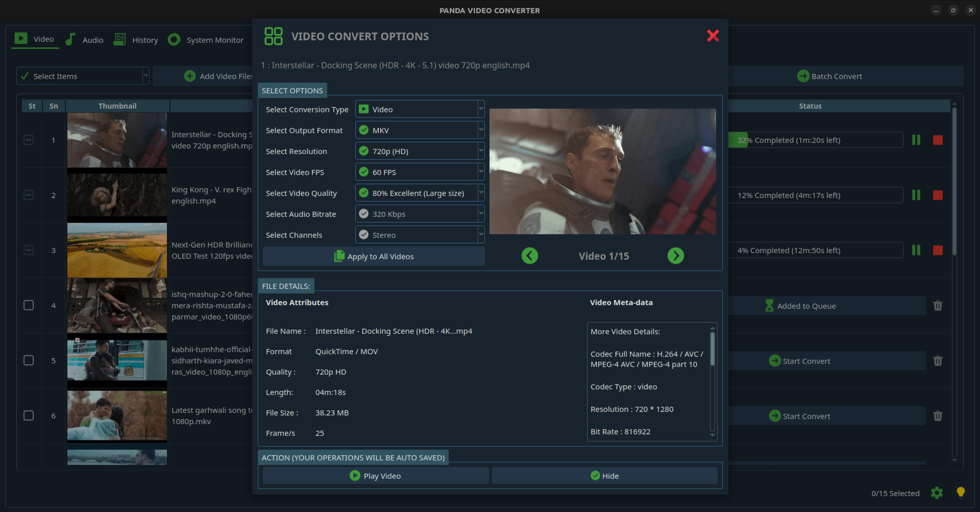Open the Select Video Quality dropdown
This screenshot has height=512, width=980.
tap(420, 193)
